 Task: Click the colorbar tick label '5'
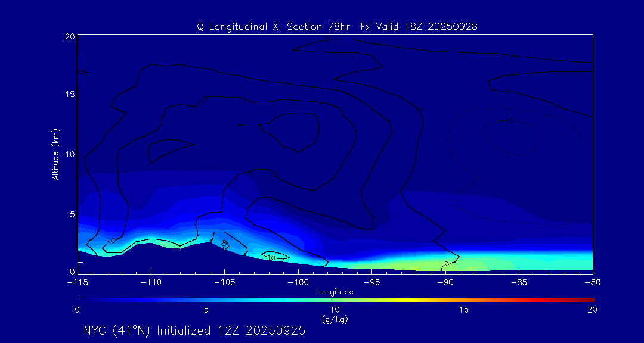[206, 310]
